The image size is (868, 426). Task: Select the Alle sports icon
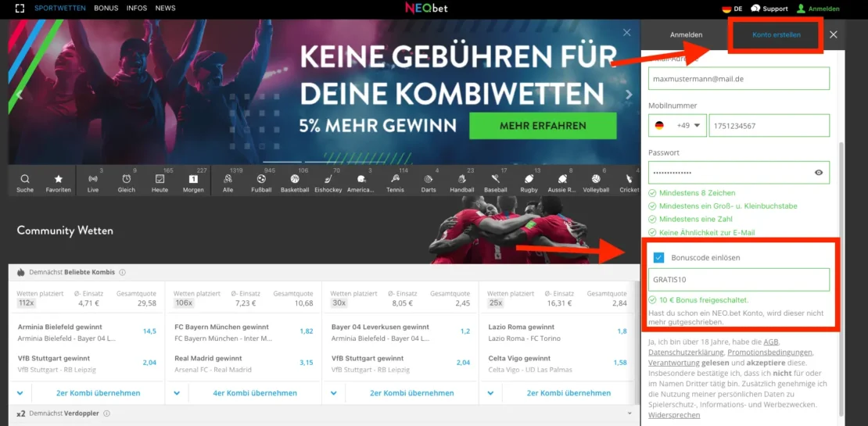(228, 179)
